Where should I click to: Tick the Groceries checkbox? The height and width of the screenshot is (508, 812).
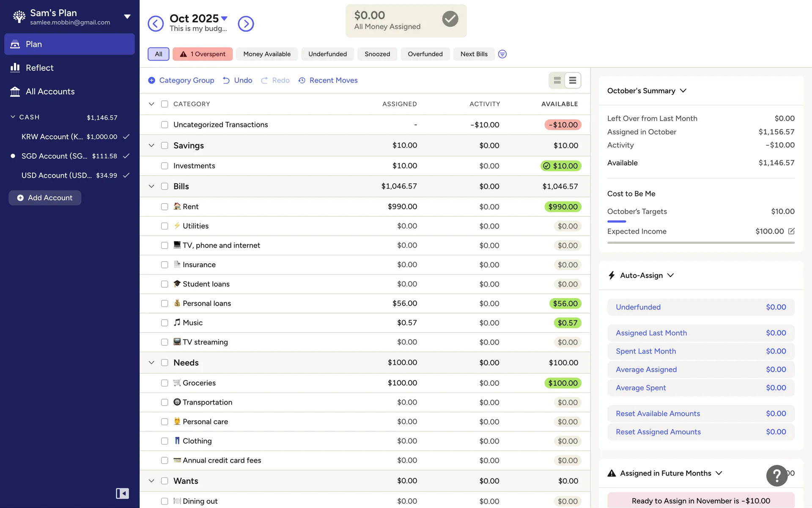point(165,383)
